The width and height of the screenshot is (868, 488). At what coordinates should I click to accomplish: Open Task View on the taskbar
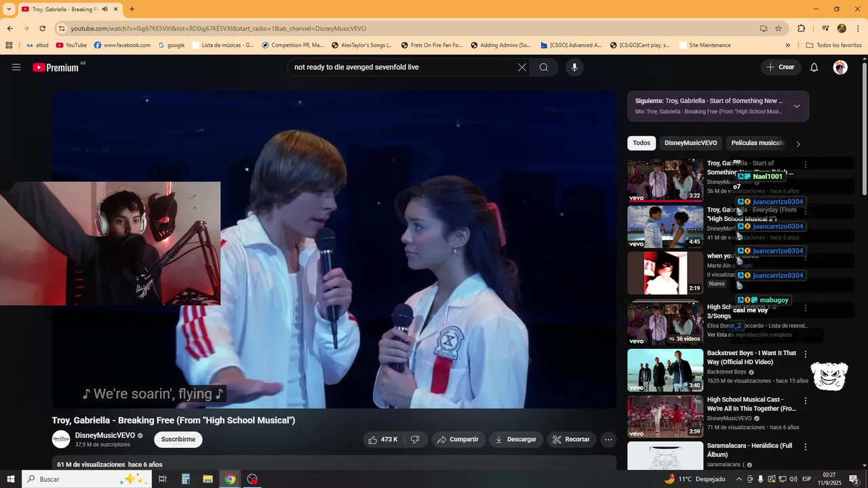pos(163,479)
